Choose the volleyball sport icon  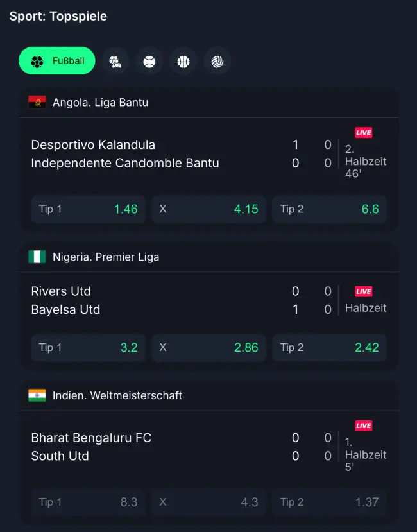click(217, 61)
